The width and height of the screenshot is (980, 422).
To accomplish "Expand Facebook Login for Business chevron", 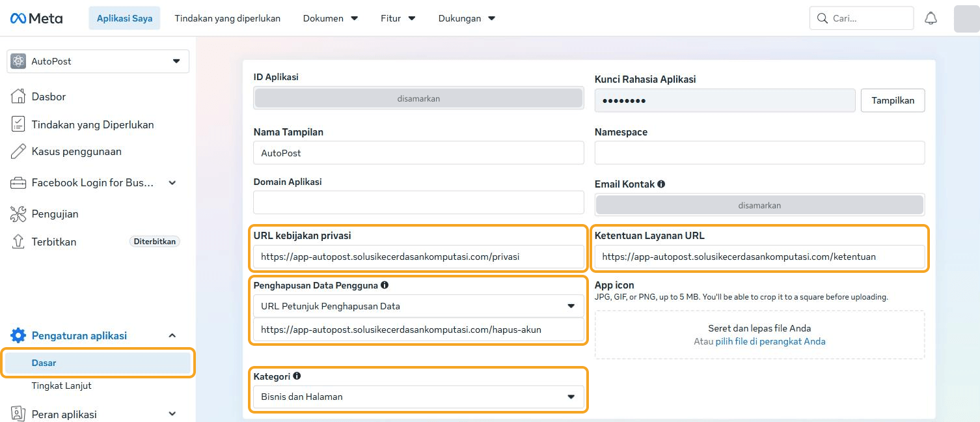I will (x=172, y=183).
